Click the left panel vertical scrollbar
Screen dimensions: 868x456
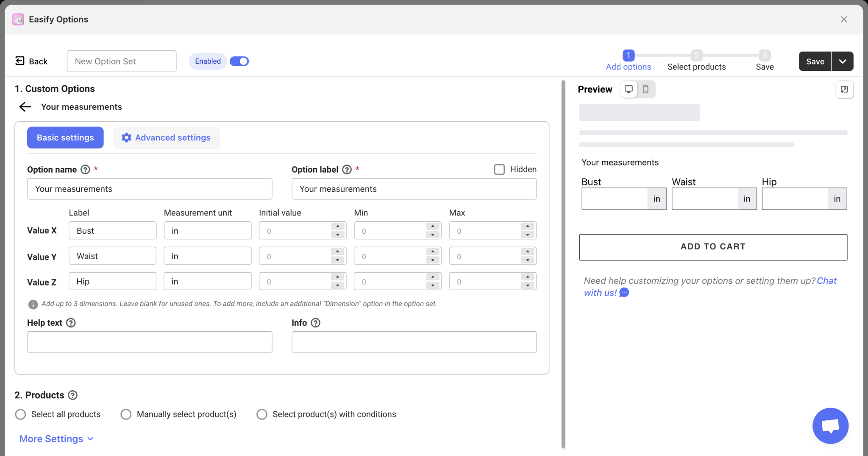[x=563, y=264]
